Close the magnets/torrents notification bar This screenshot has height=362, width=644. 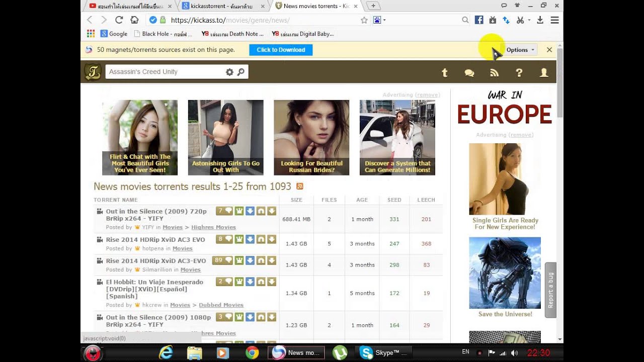(549, 50)
